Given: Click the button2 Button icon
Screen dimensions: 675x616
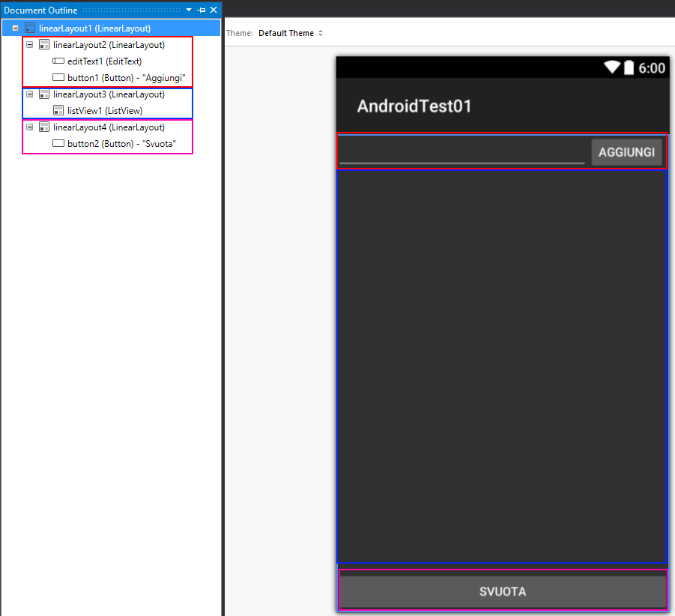Looking at the screenshot, I should [58, 144].
